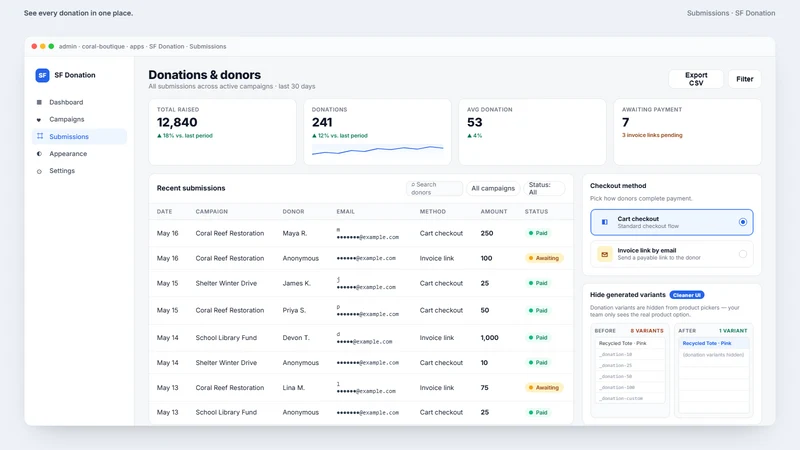The width and height of the screenshot is (800, 450).
Task: Click the Campaigns heart icon
Action: pos(39,119)
